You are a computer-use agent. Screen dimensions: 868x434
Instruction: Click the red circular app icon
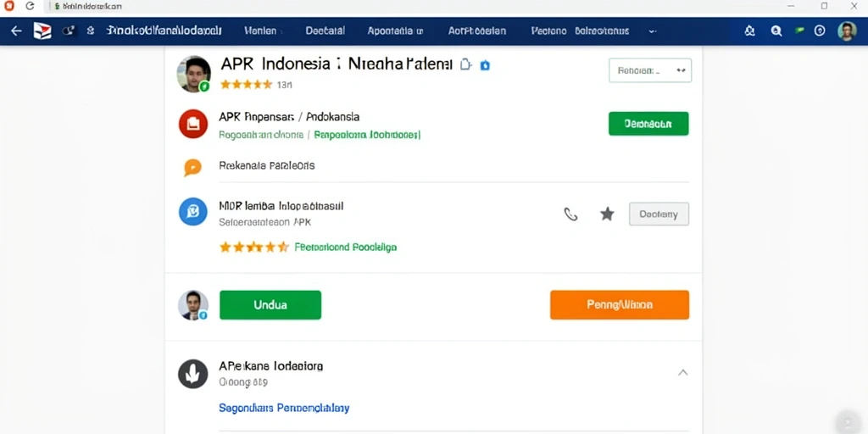[193, 124]
